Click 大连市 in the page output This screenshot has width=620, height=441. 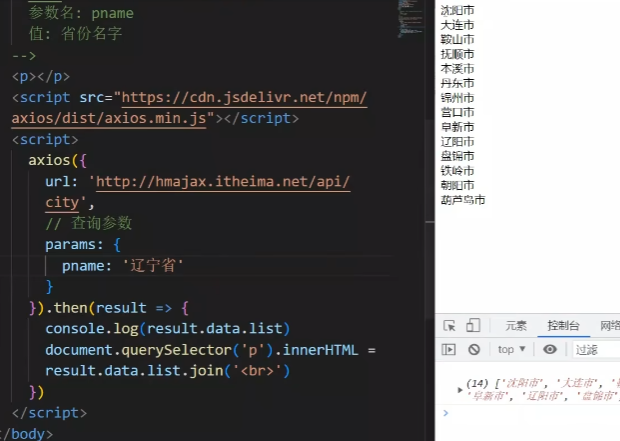(457, 25)
